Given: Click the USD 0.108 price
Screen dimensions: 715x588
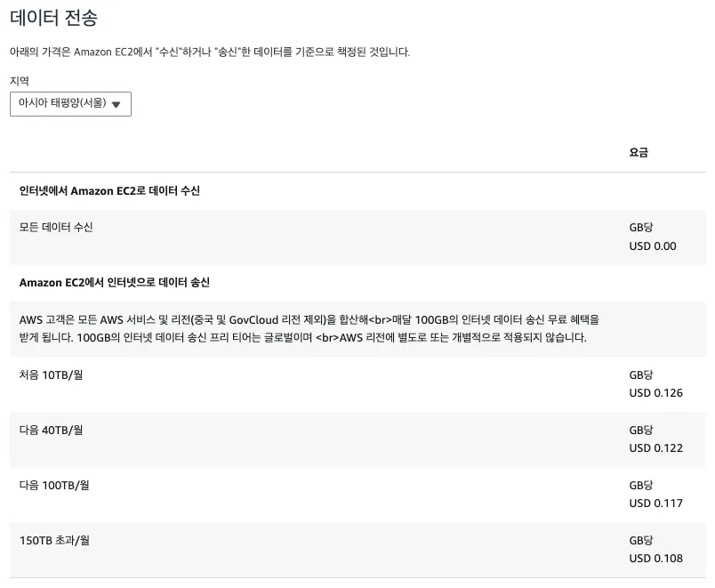Looking at the screenshot, I should (655, 559).
